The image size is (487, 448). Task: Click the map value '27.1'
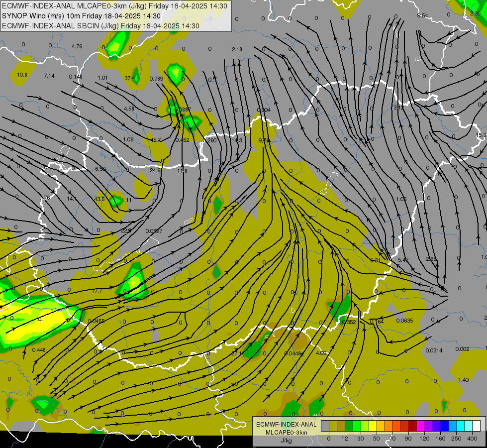tap(236, 353)
